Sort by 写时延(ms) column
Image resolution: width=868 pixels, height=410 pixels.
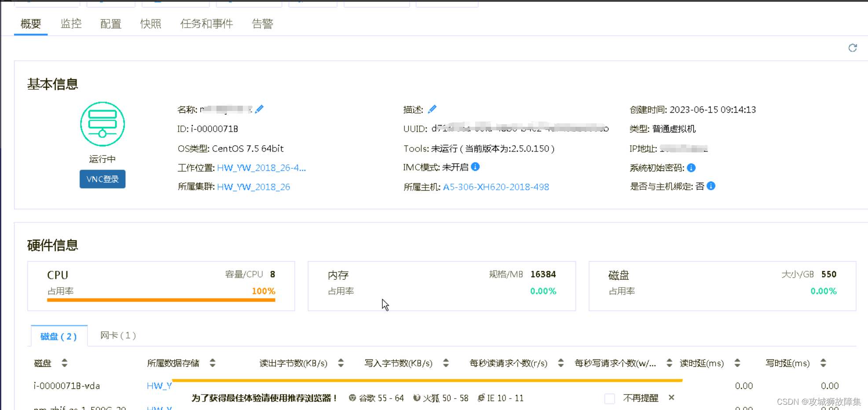(x=823, y=363)
